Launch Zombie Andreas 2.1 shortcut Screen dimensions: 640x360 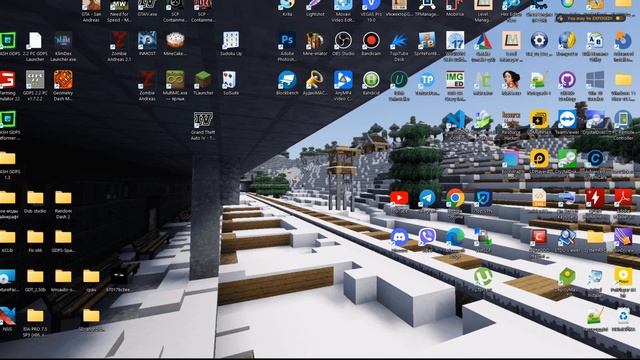pos(119,41)
